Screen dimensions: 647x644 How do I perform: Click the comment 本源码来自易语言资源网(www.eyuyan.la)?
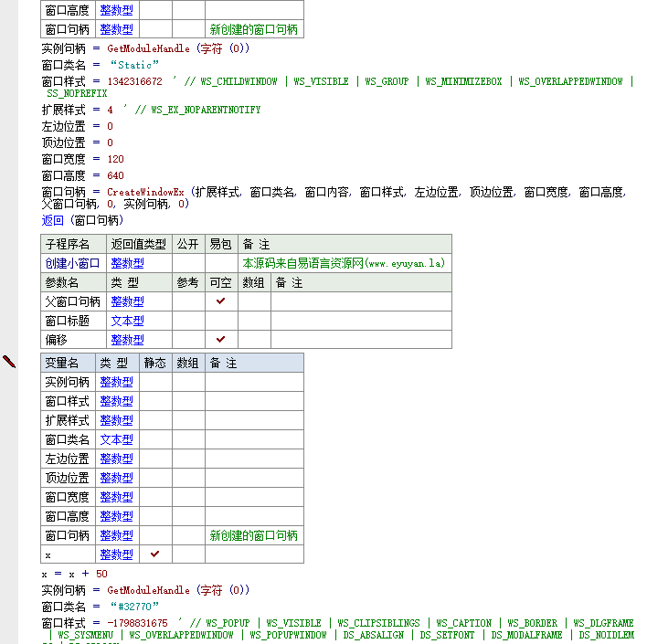point(344,263)
